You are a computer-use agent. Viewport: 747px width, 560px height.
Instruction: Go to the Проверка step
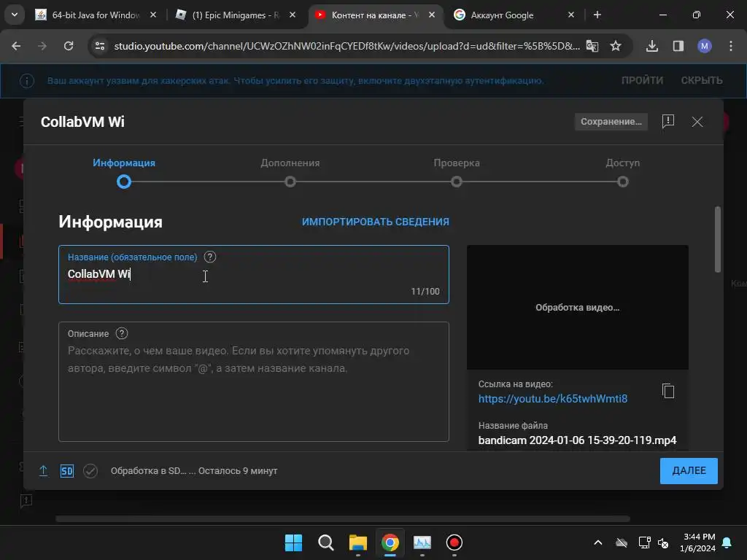point(457,172)
